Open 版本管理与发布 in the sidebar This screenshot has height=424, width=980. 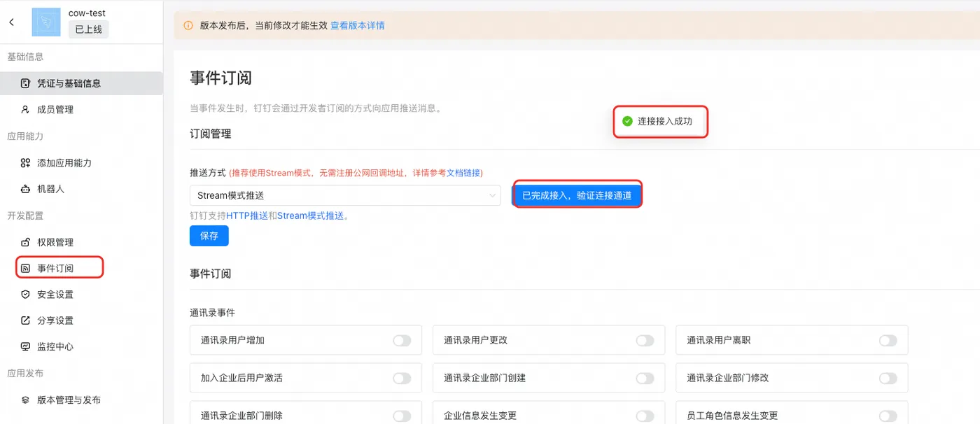[x=81, y=400]
